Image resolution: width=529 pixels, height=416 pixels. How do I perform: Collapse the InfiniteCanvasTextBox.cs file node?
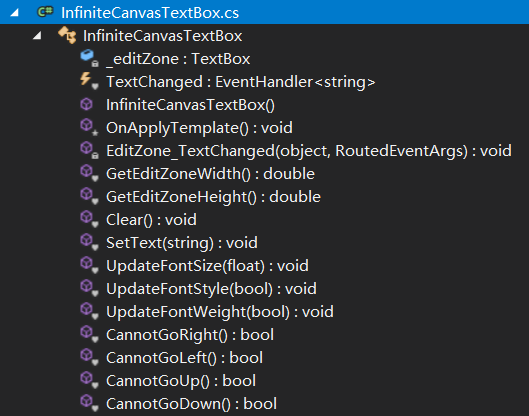point(15,13)
